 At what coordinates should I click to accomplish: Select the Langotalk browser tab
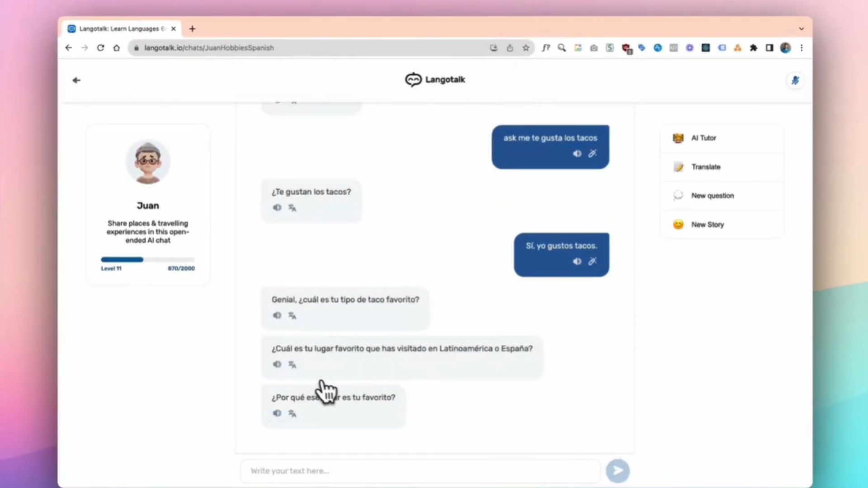(120, 28)
